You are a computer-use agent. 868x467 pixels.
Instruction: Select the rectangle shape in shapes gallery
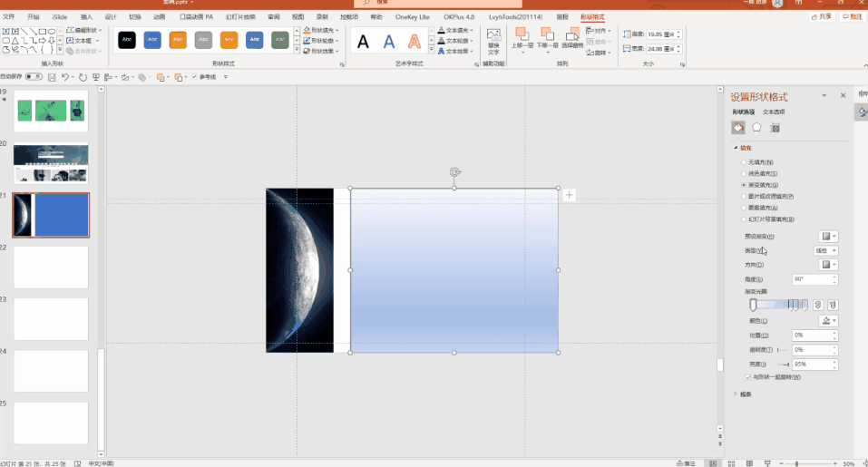point(42,32)
